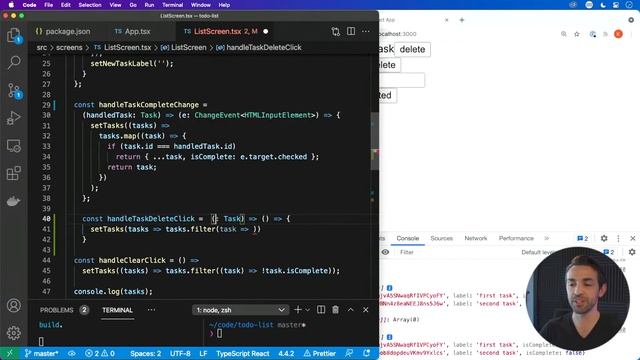Toggle live expression eye icon in console
Viewport: 640px width, 360px height.
point(385,252)
